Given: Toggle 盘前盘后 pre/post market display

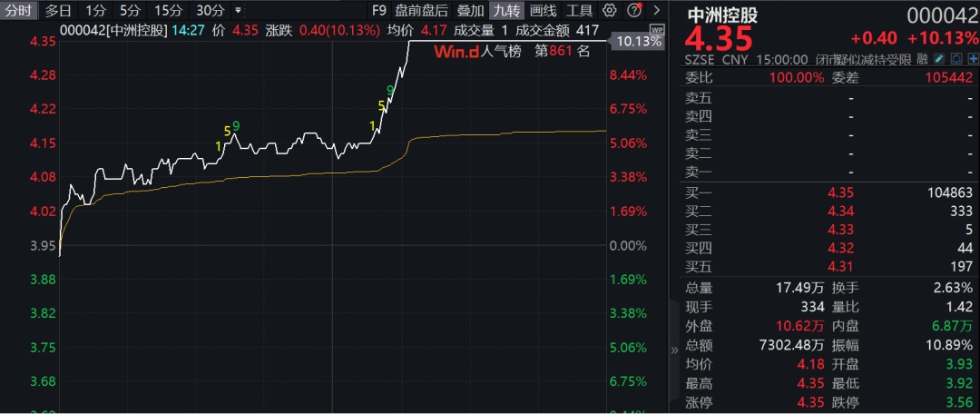Looking at the screenshot, I should coord(421,11).
